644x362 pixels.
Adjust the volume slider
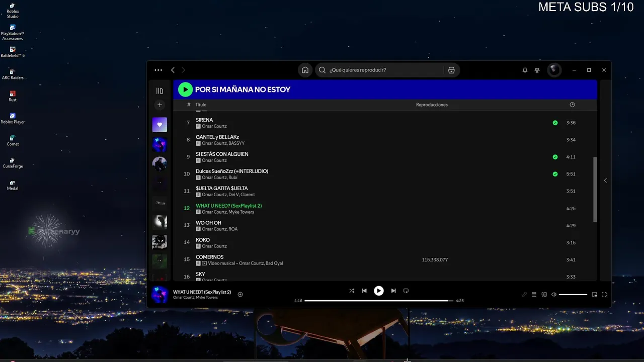click(573, 295)
